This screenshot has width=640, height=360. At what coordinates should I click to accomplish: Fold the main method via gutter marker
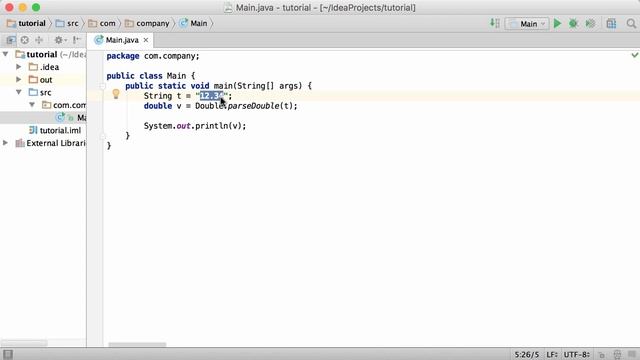pos(102,86)
